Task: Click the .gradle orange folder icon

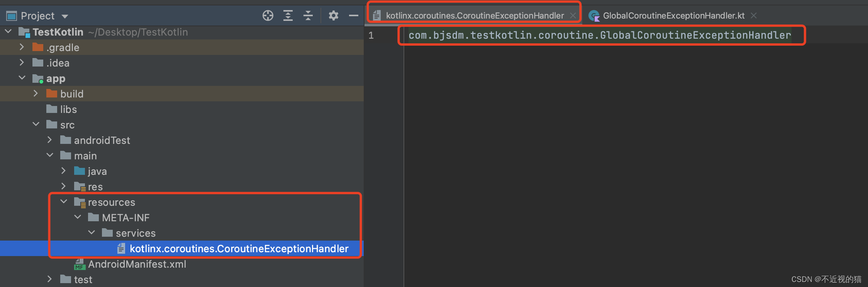Action: (x=38, y=47)
